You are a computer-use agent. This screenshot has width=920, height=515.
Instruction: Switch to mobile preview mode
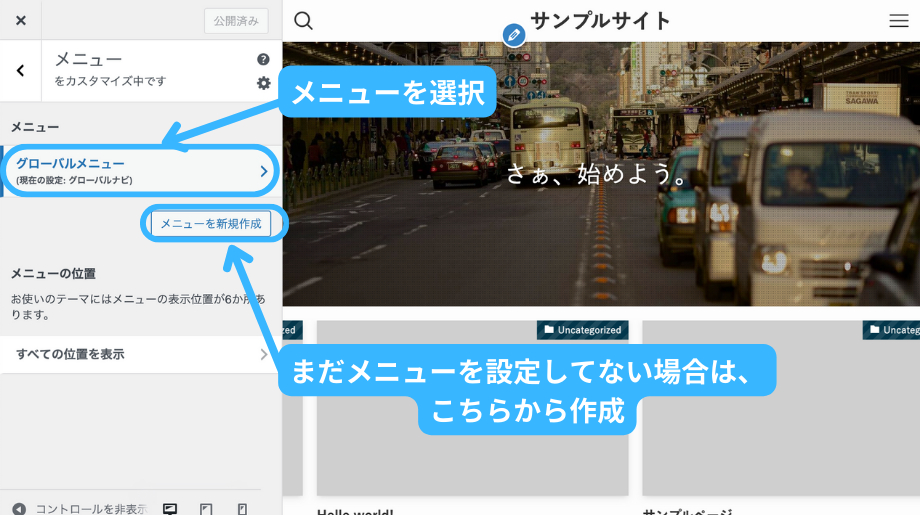click(x=242, y=508)
